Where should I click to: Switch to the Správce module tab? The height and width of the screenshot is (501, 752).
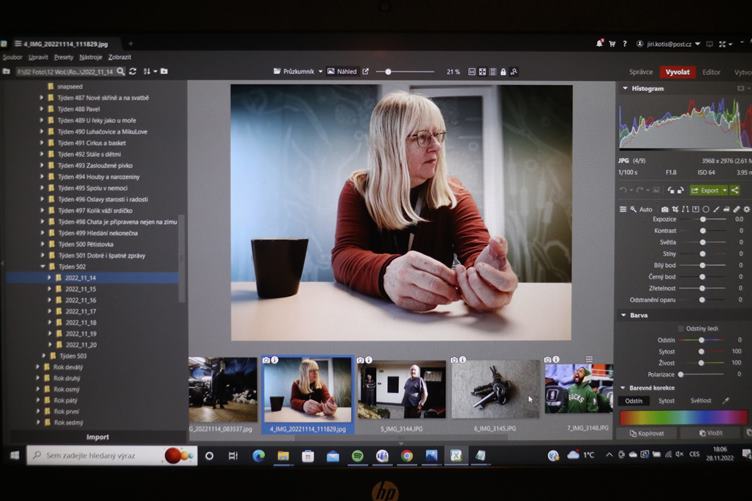pos(641,72)
